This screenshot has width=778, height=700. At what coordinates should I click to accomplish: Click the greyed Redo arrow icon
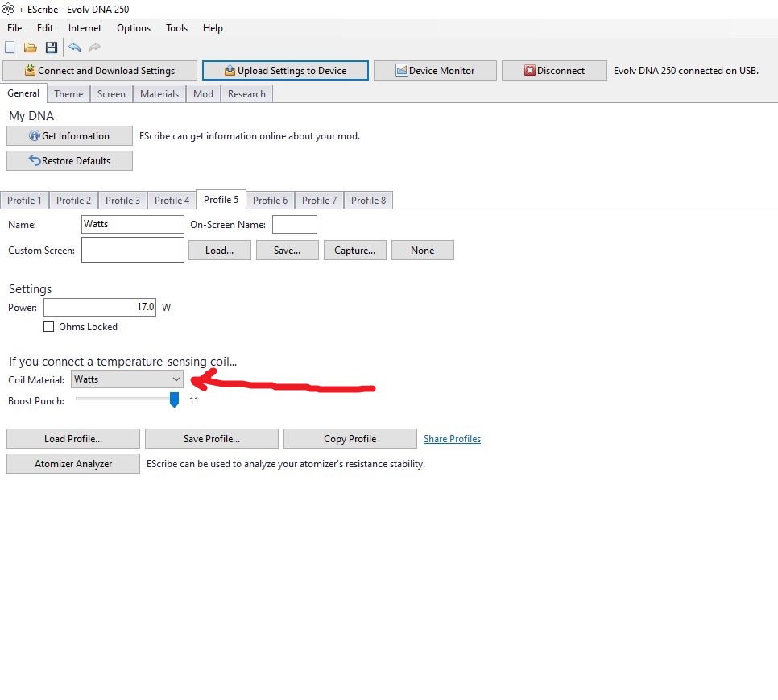(x=94, y=48)
